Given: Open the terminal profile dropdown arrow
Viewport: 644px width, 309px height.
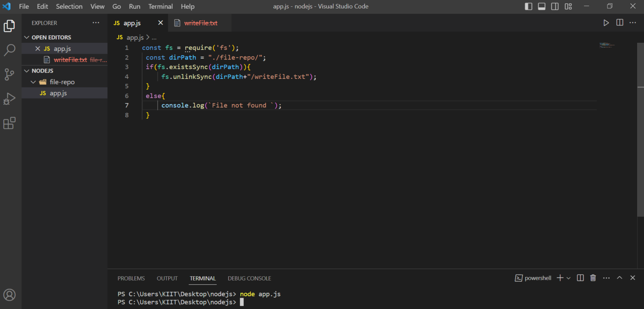Looking at the screenshot, I should [x=568, y=278].
